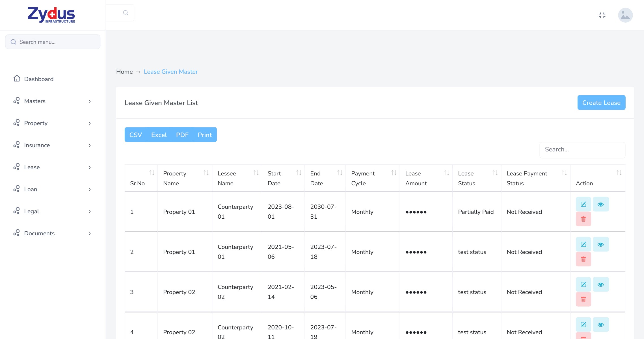Click the top bar search magnifier icon

point(126,13)
